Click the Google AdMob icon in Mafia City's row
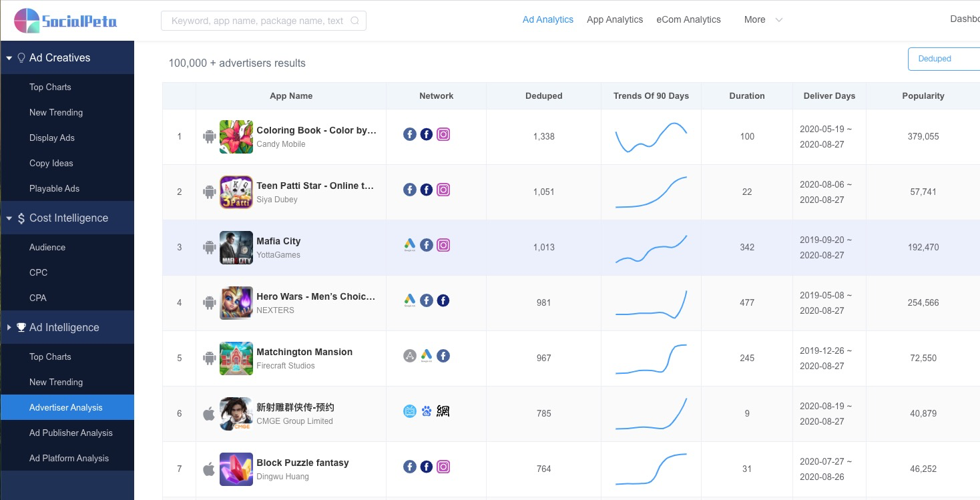Viewport: 980px width, 500px height. coord(409,244)
